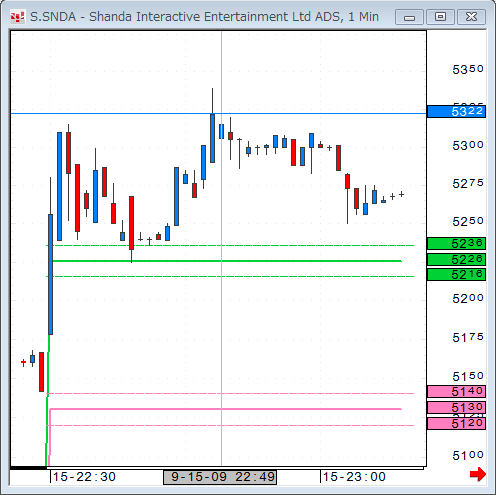Click the 5300 price axis label
The height and width of the screenshot is (495, 496).
point(468,145)
